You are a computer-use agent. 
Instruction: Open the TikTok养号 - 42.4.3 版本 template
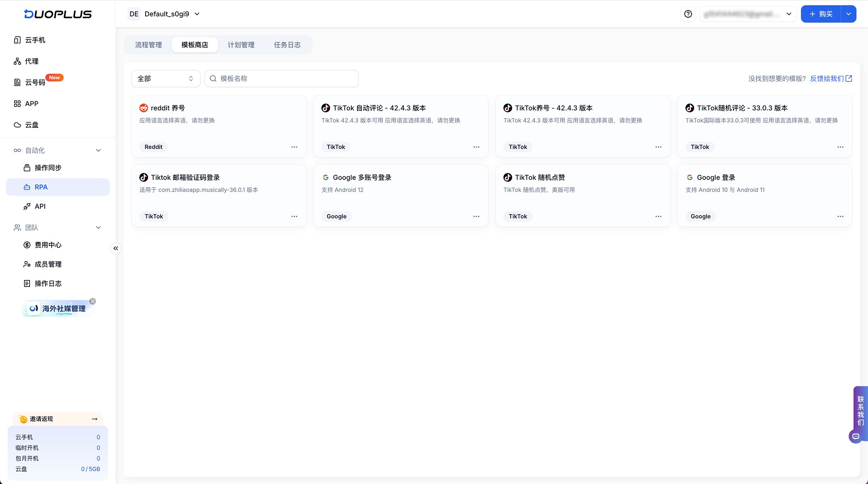point(582,126)
